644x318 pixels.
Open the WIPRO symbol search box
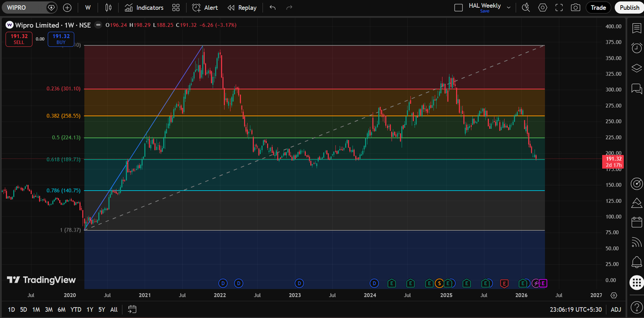click(x=29, y=8)
